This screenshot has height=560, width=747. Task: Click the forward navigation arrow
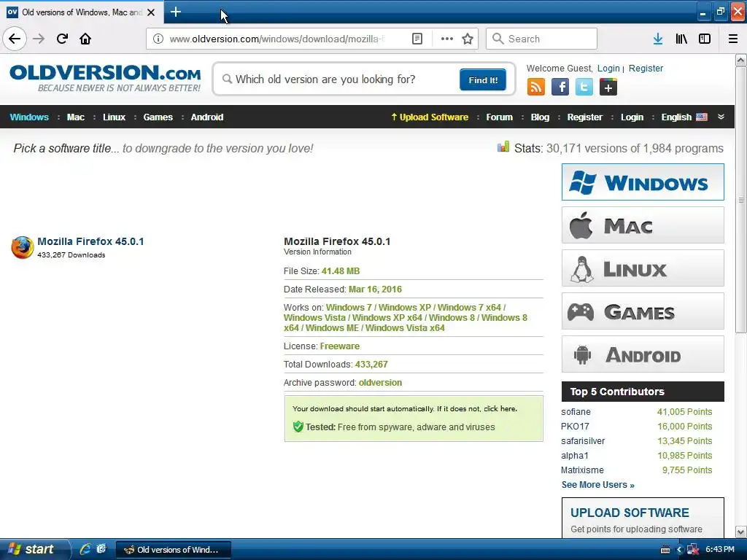(x=39, y=39)
